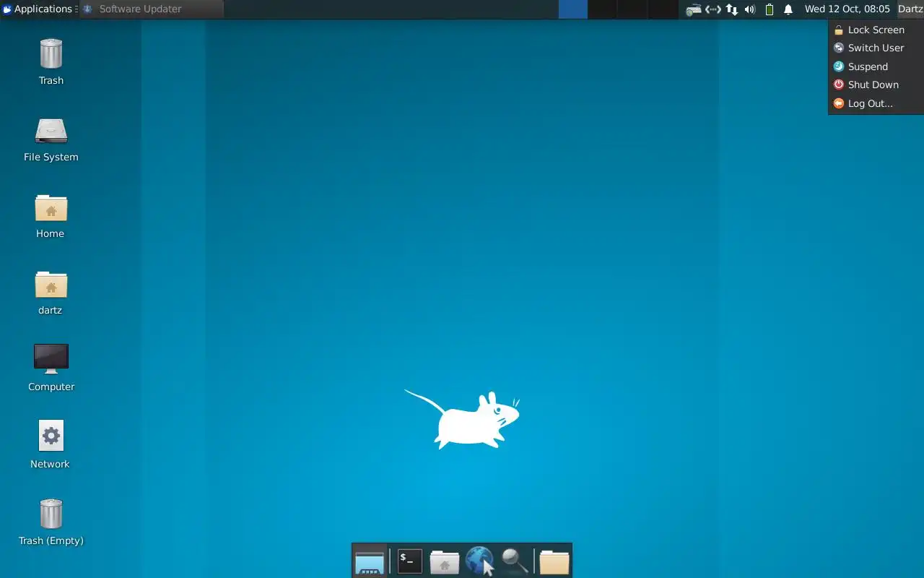Screen dimensions: 924x578
Task: Launch the Terminal from the bottom dock
Action: click(409, 561)
